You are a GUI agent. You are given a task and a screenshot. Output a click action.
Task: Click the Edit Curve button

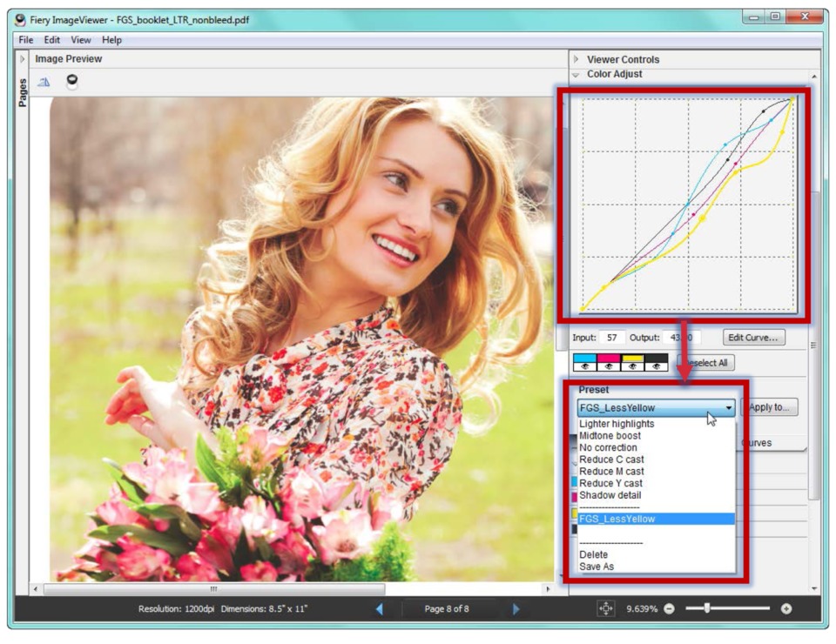coord(752,338)
